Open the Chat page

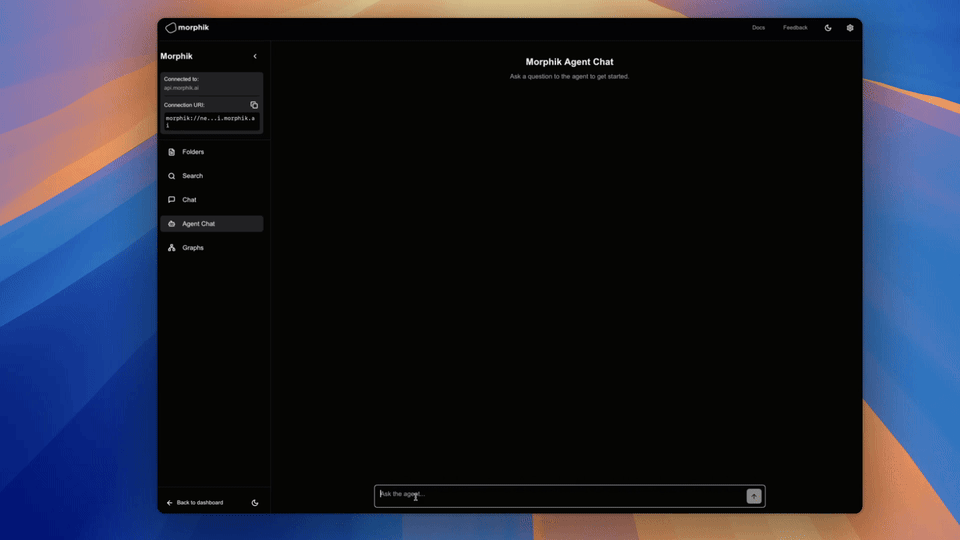tap(212, 200)
